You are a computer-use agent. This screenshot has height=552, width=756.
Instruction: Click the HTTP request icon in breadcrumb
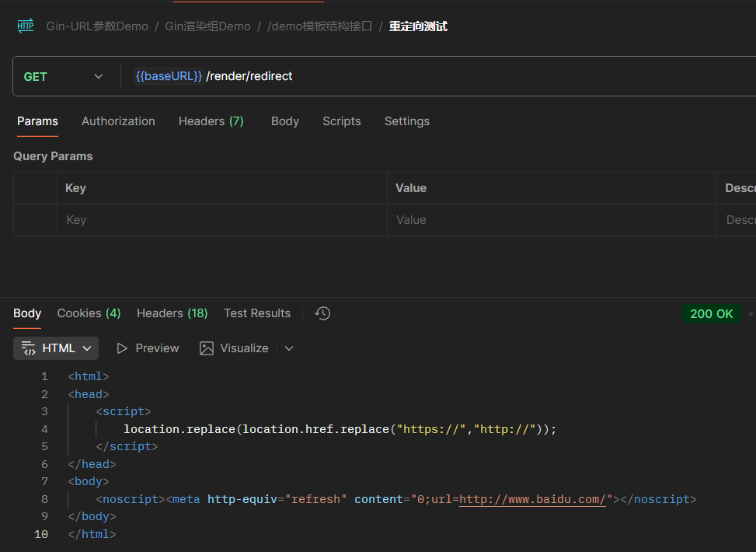26,26
